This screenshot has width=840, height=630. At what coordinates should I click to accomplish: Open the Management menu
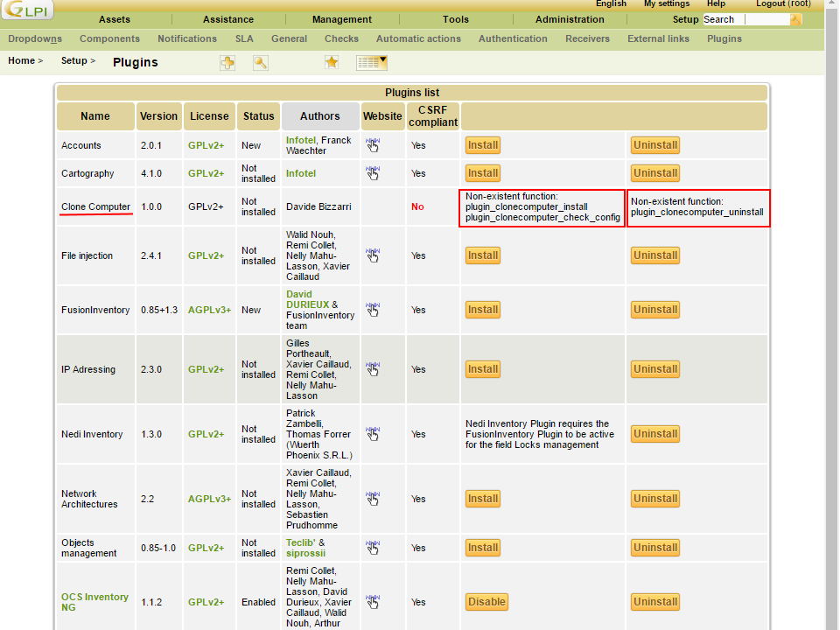(x=342, y=19)
